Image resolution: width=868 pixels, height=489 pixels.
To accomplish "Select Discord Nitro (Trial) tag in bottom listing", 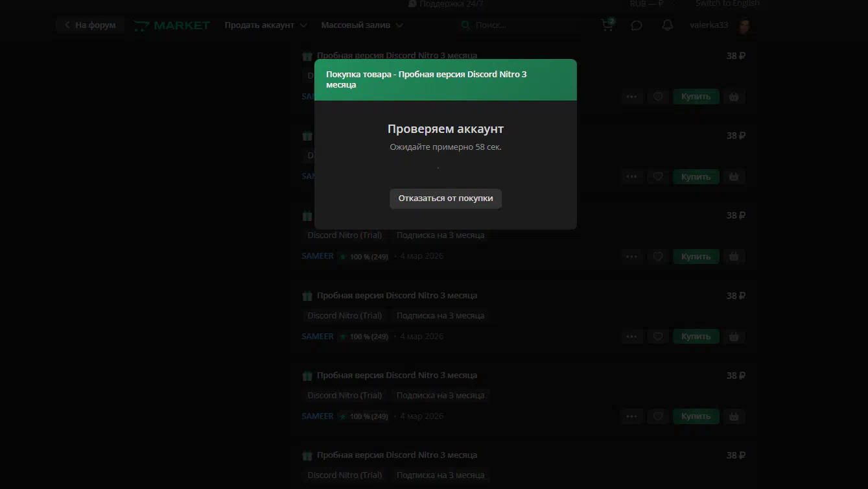I will [x=344, y=475].
